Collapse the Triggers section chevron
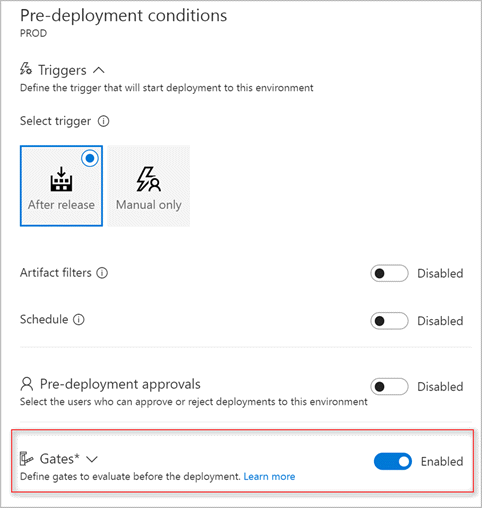Screen dimensions: 482x508 (99, 70)
